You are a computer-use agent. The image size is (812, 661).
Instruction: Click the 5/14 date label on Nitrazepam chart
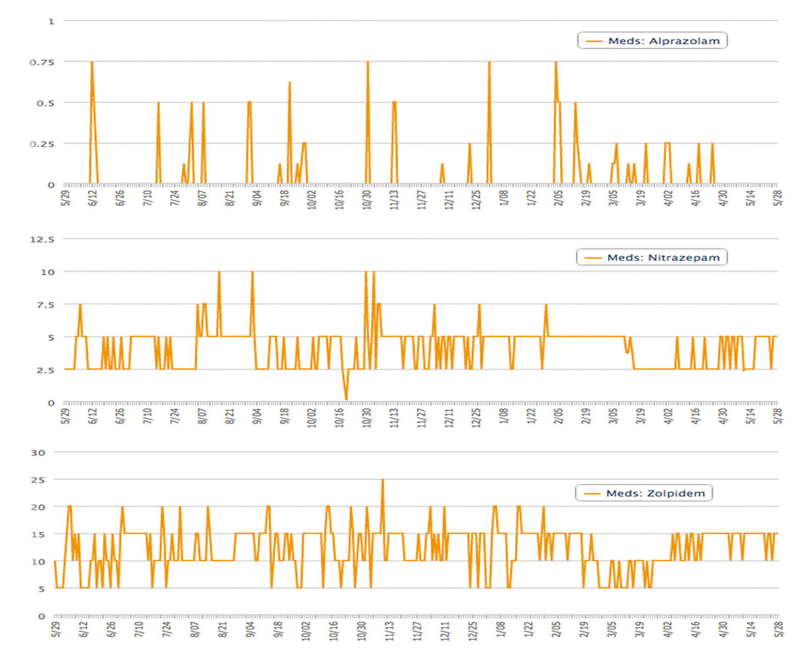(x=751, y=416)
